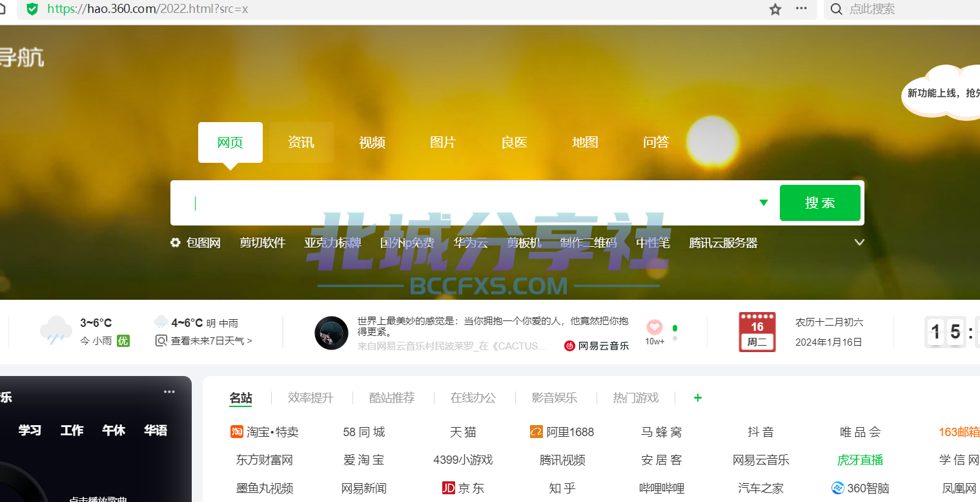The width and height of the screenshot is (980, 502).
Task: Click the browser address bar URL
Action: 148,9
